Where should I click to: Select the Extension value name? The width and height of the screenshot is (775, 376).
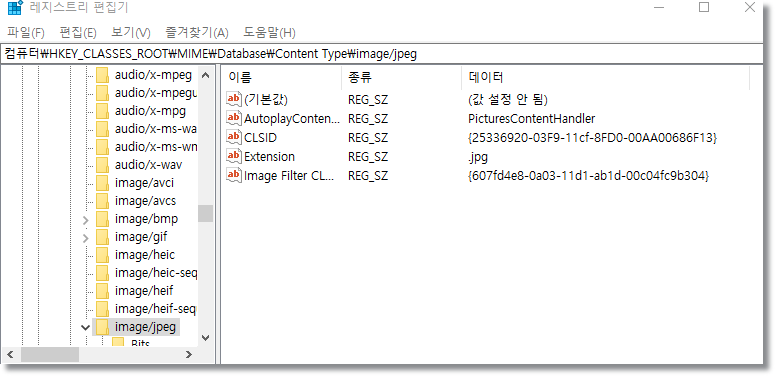click(269, 157)
